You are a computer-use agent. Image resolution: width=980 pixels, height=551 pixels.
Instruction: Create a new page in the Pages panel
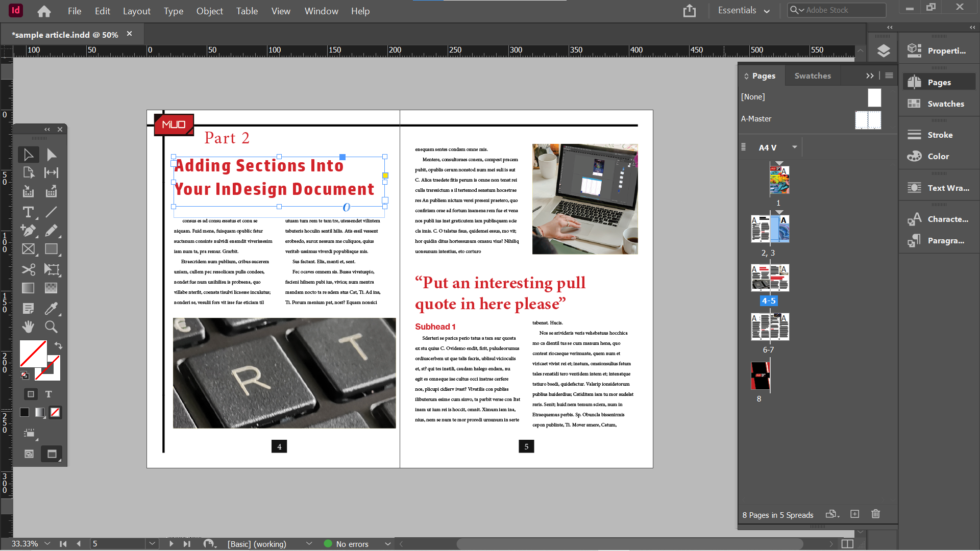854,514
